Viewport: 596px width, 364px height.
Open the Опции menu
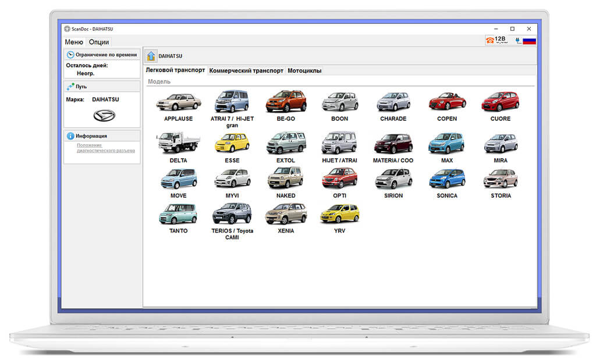pyautogui.click(x=99, y=42)
